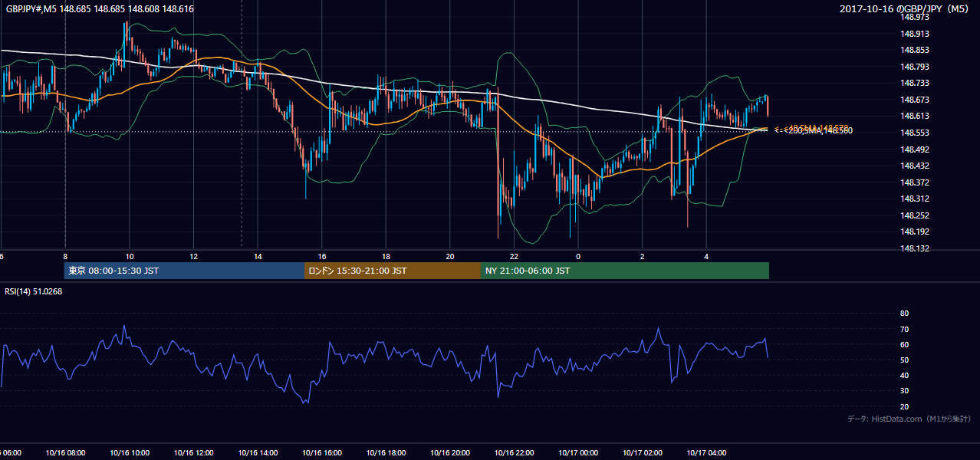Click the price axis value 148.913
Image resolution: width=980 pixels, height=460 pixels.
point(915,34)
